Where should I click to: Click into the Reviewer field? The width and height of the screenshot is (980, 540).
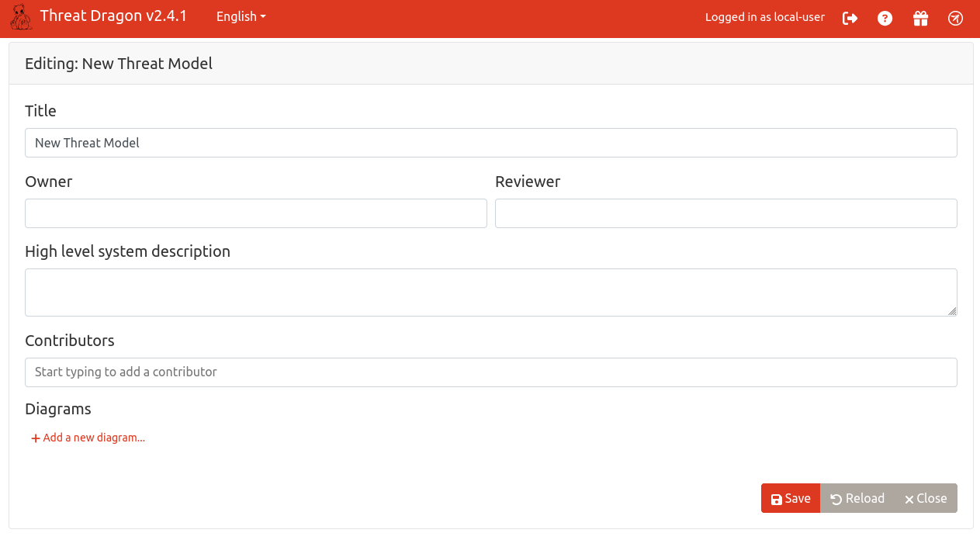pos(725,213)
